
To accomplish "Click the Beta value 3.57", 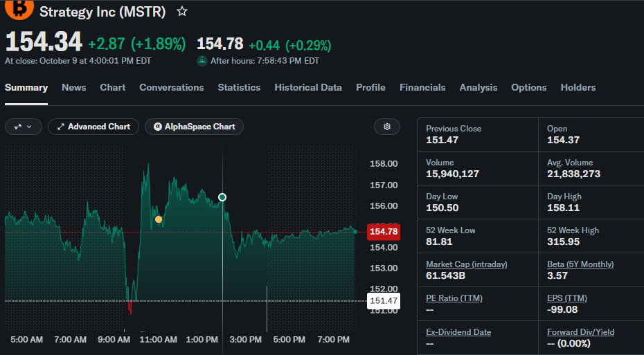I will tap(557, 275).
